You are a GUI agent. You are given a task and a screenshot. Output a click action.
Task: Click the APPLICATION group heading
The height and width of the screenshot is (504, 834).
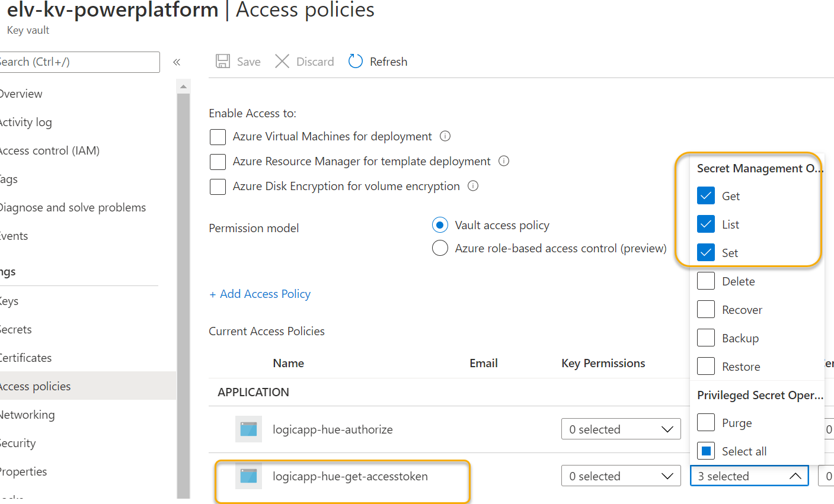(254, 392)
